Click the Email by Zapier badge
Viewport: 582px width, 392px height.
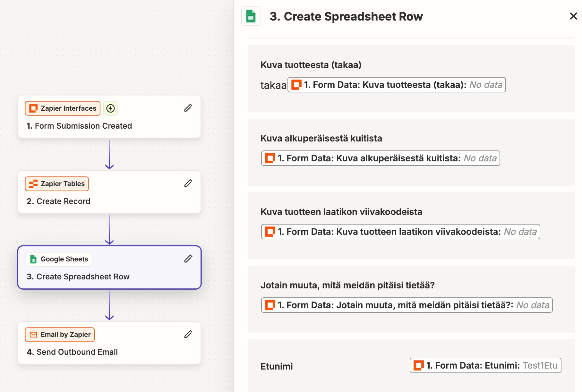coord(60,335)
